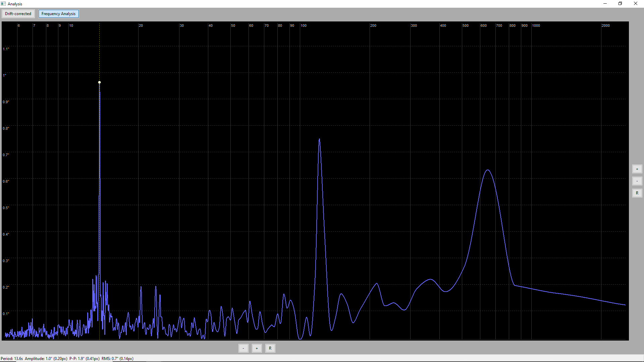Select the Frequency Analysis tab

[x=58, y=14]
